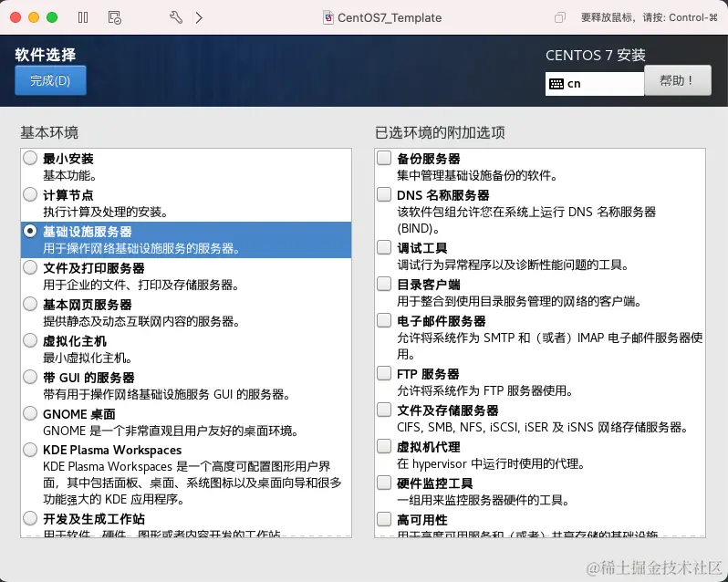Click the 基本功能。 description text

[x=70, y=176]
